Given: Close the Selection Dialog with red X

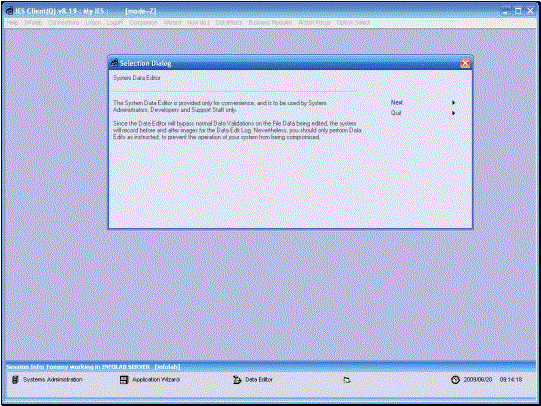Looking at the screenshot, I should point(465,63).
